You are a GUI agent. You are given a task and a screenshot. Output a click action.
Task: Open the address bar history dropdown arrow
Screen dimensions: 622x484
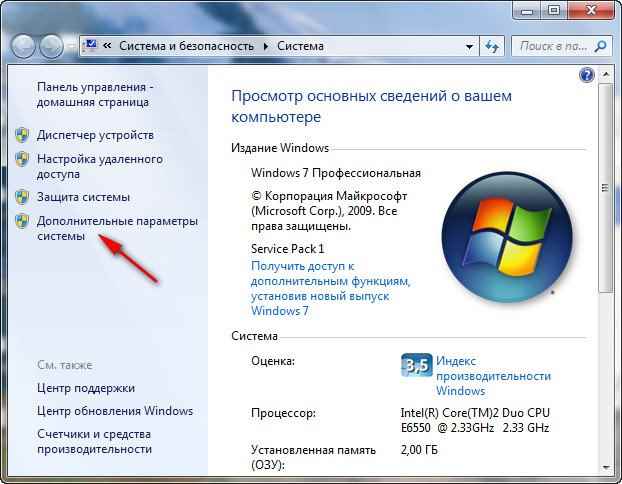(x=469, y=47)
